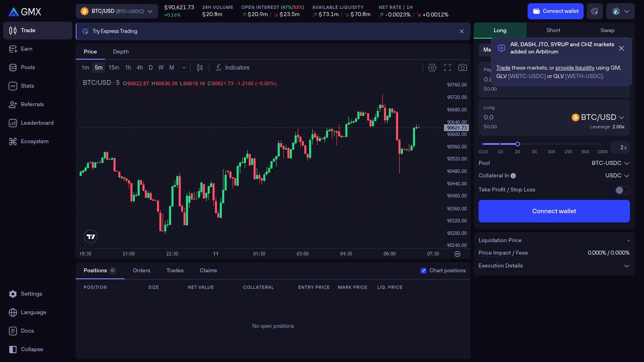This screenshot has width=644, height=362.
Task: Take a chart snapshot with camera icon
Action: pyautogui.click(x=463, y=68)
